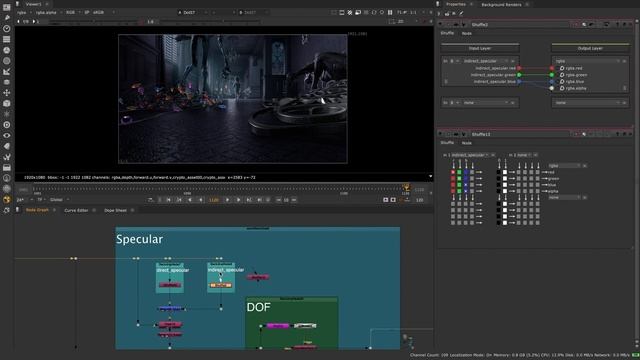Play forward on the viewer timeline

coord(238,200)
